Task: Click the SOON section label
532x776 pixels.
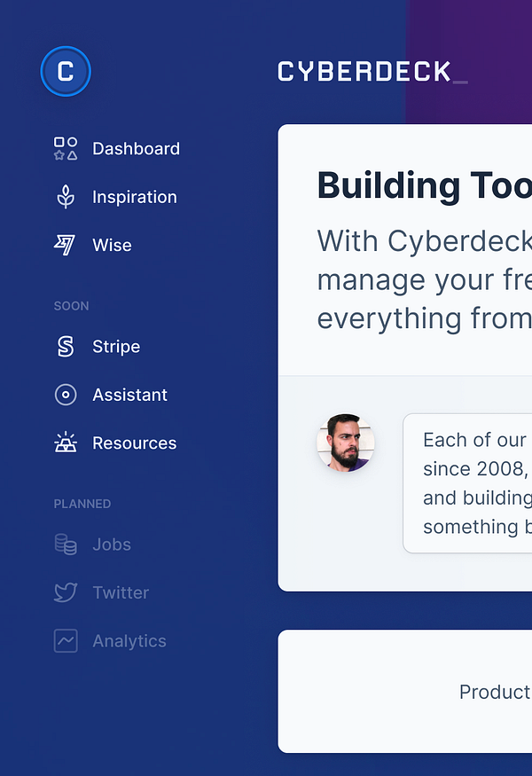Action: tap(71, 306)
